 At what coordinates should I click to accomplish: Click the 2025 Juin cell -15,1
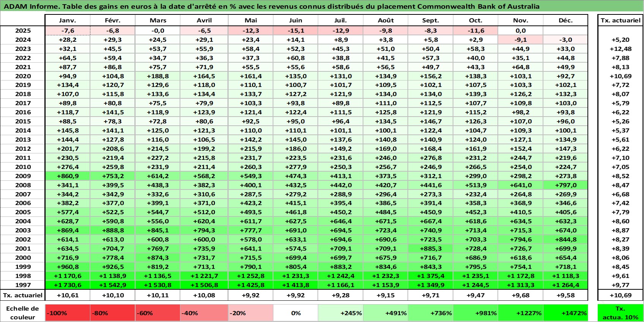(x=296, y=31)
